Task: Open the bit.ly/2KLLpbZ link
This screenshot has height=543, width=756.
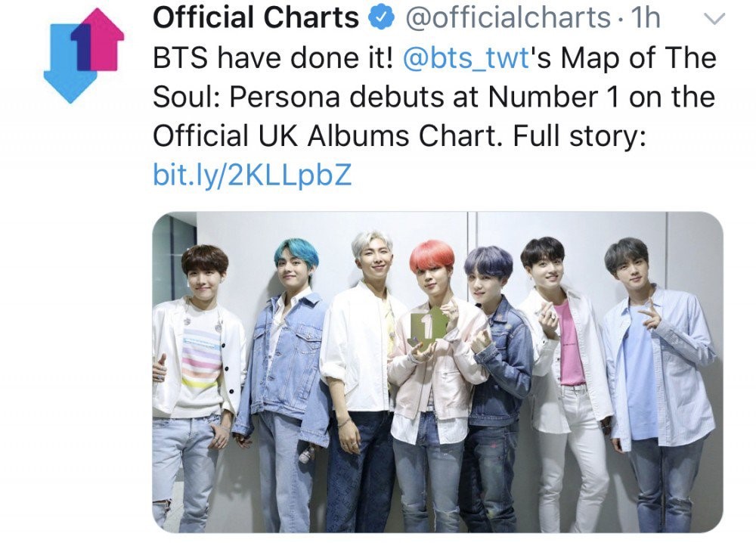Action: click(x=253, y=175)
